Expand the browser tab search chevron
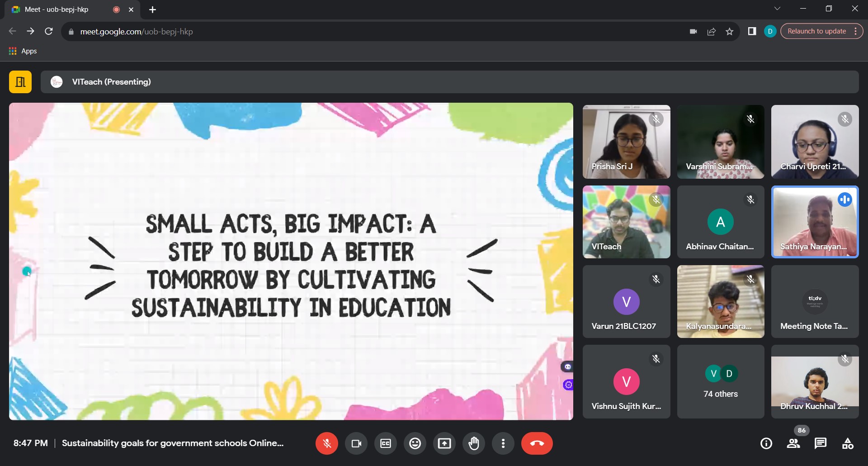This screenshot has height=466, width=868. pyautogui.click(x=777, y=9)
